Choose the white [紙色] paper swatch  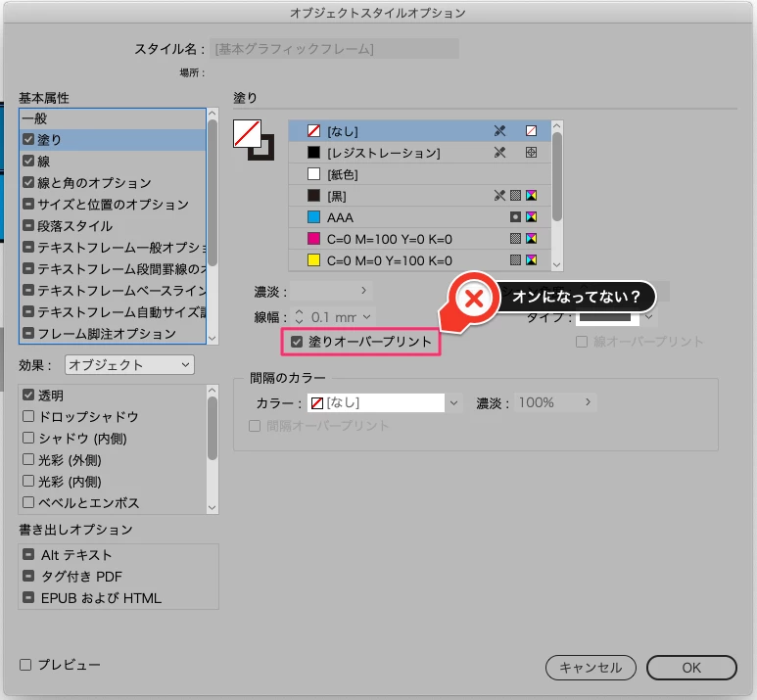pos(313,174)
